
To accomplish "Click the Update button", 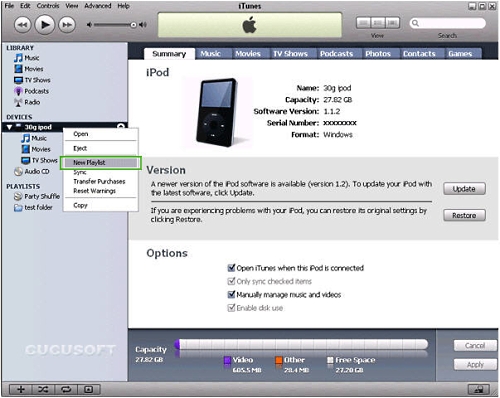I will tap(464, 189).
